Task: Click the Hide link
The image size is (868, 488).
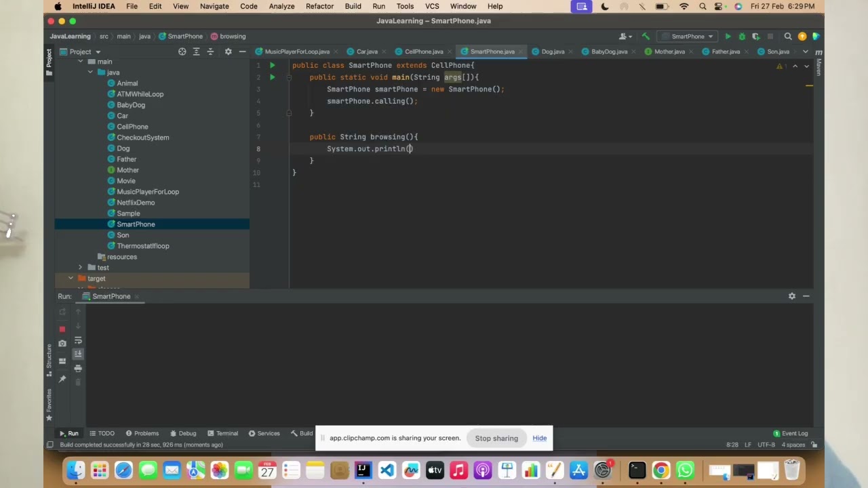Action: click(x=540, y=438)
